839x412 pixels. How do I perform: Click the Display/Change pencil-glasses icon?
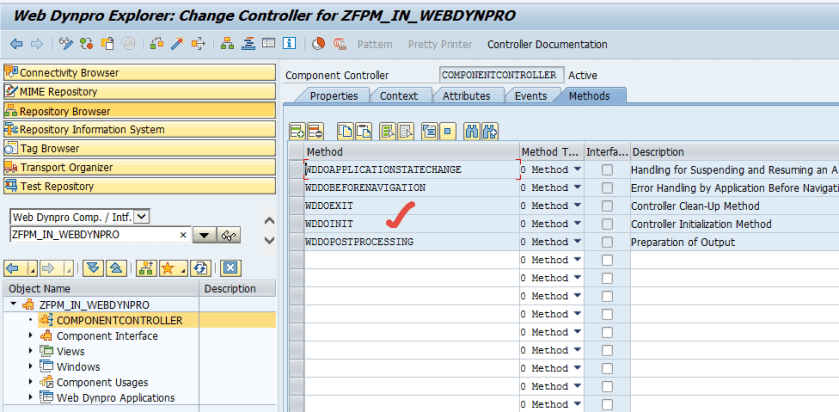pos(66,44)
